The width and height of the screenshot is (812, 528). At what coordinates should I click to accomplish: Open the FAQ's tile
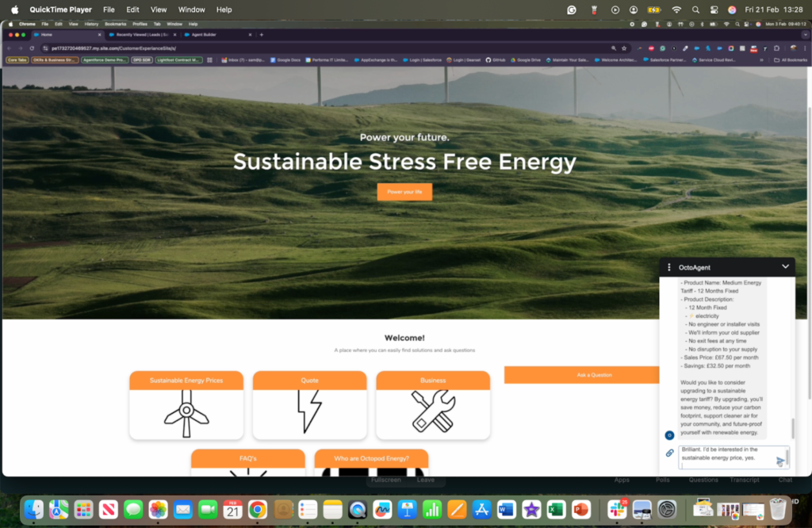pos(248,458)
